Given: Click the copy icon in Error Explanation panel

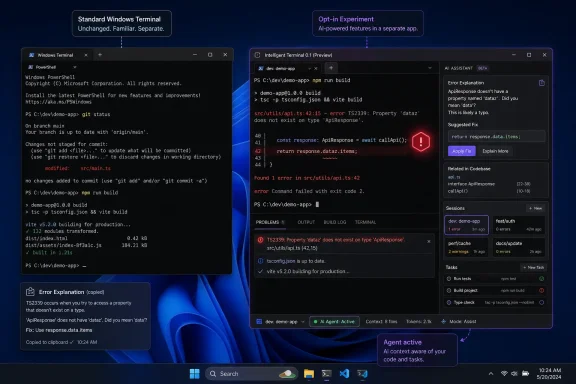Looking at the screenshot, I should [x=541, y=83].
